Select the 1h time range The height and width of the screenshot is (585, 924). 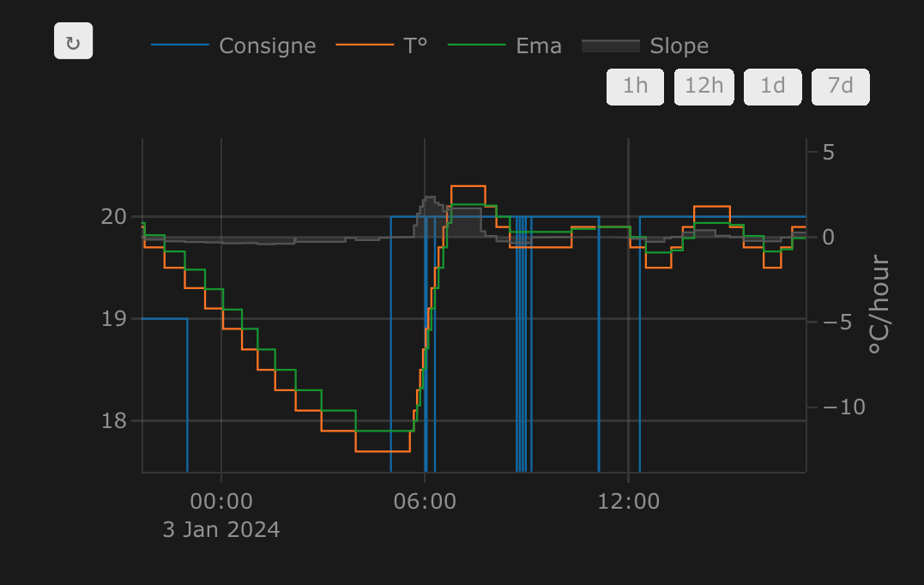pos(635,87)
